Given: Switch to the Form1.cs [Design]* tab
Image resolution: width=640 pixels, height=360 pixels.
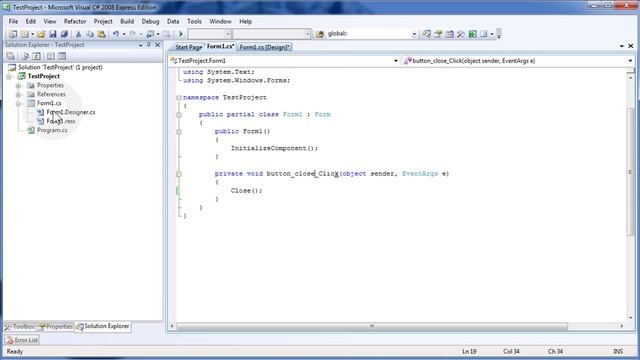Looking at the screenshot, I should click(264, 47).
